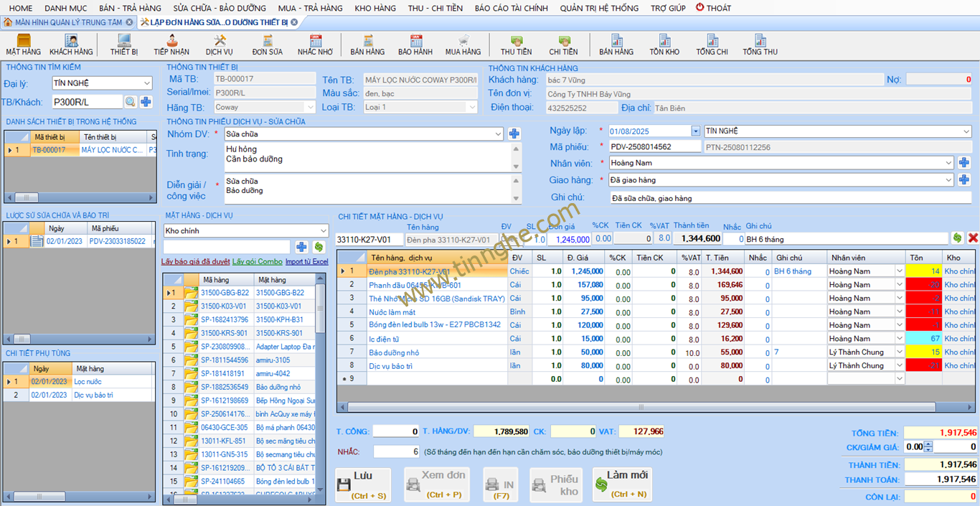The width and height of the screenshot is (980, 506).
Task: Open the CHI TIỀN toolbar icon
Action: point(564,44)
